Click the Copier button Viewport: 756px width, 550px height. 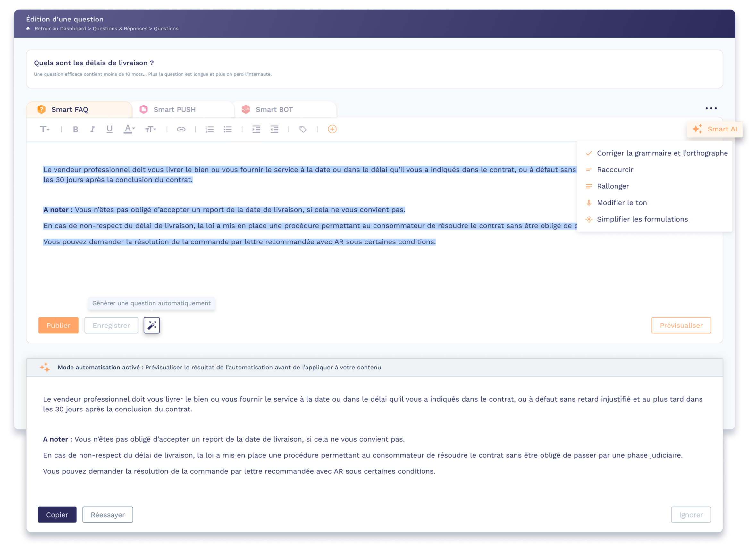[57, 515]
